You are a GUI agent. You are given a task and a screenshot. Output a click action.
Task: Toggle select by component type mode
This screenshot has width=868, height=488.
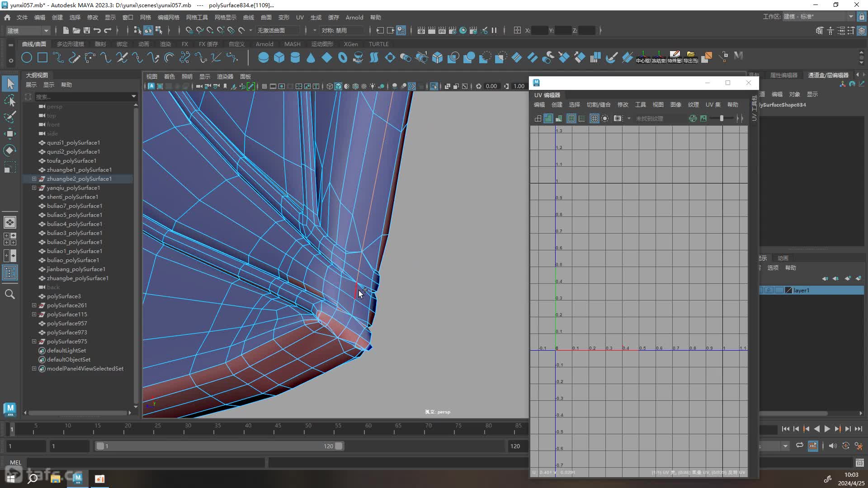click(x=159, y=30)
